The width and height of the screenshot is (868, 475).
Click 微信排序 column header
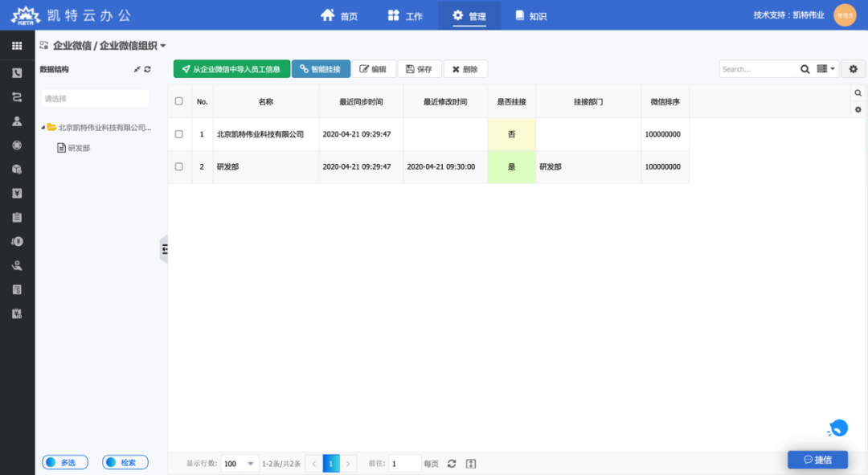[x=665, y=101]
